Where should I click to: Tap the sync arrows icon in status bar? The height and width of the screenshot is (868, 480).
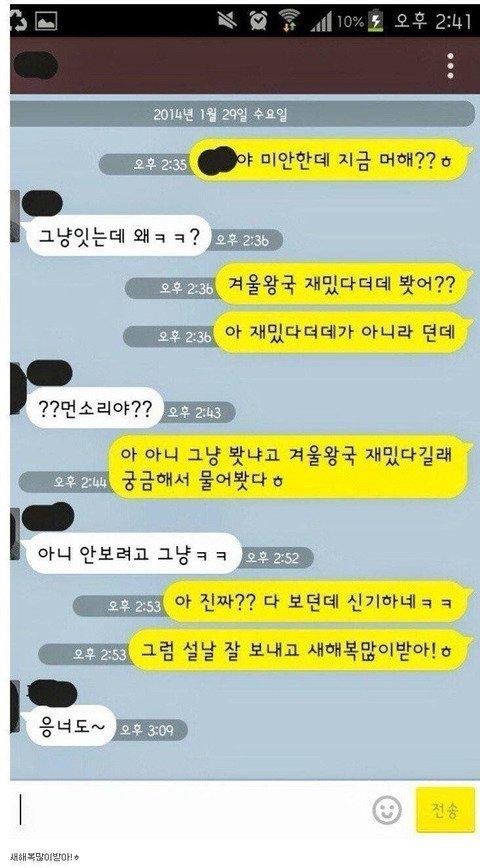[18, 21]
